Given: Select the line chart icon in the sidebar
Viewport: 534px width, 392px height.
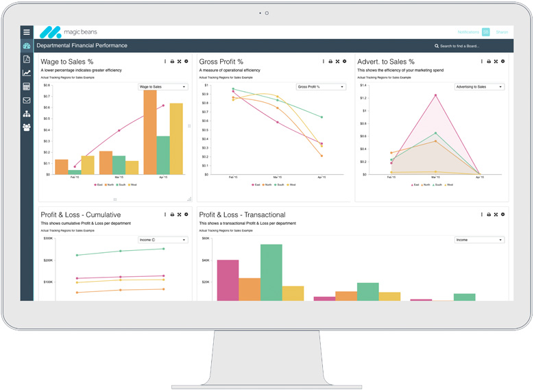Looking at the screenshot, I should [x=27, y=73].
